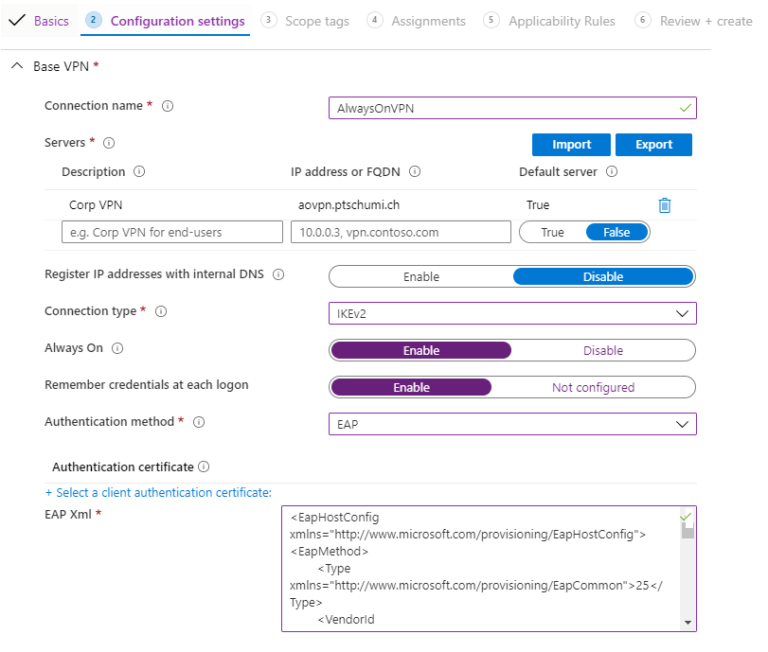Click info icon next to Always On
The height and width of the screenshot is (652, 768).
tap(118, 349)
